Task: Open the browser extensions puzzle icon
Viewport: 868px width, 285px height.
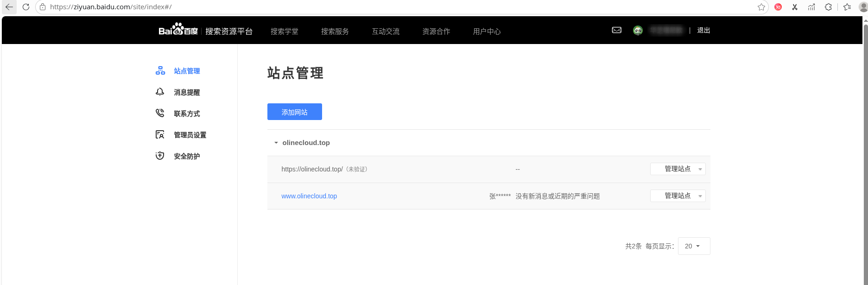Action: [828, 7]
